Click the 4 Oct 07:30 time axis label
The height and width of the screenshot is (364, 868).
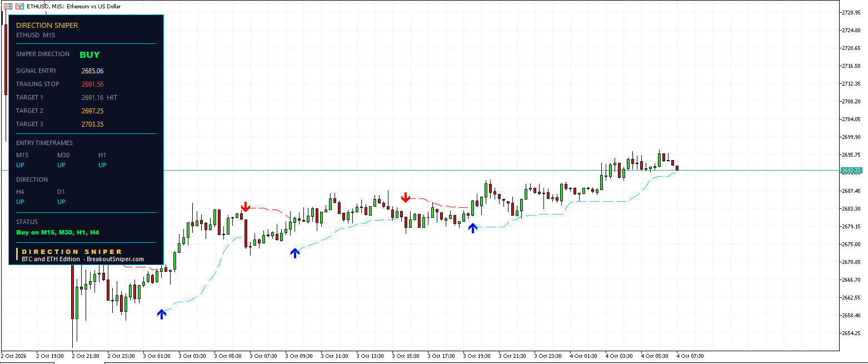(690, 356)
